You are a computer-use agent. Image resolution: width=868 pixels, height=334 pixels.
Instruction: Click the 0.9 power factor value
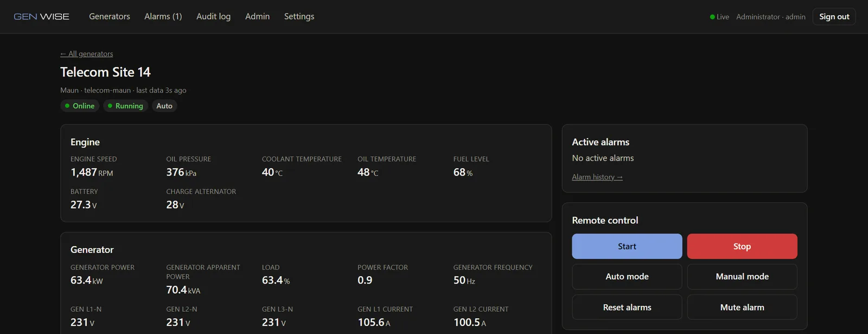(365, 280)
